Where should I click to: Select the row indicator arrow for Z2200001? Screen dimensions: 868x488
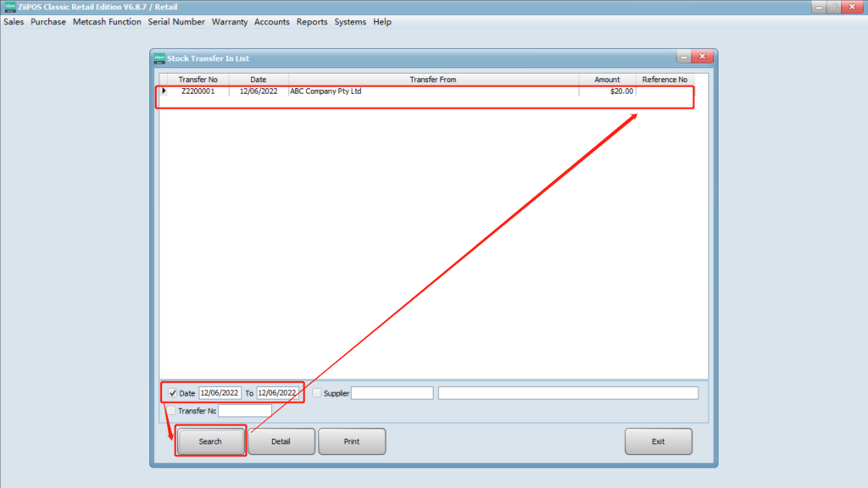(164, 91)
